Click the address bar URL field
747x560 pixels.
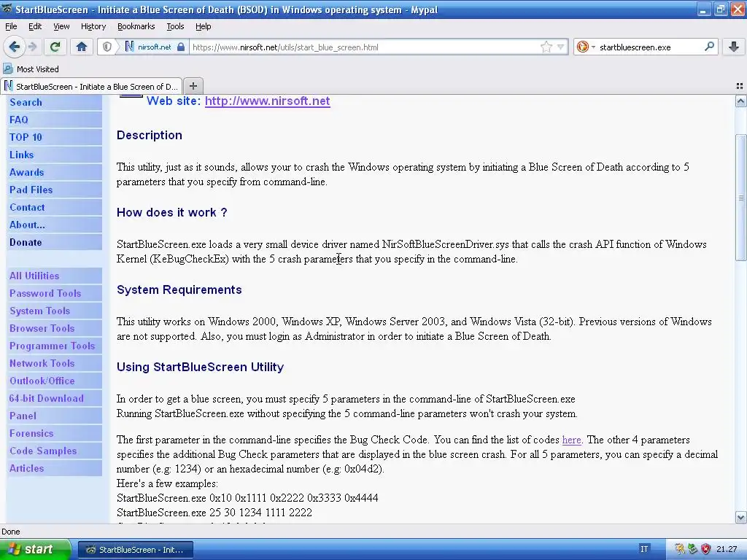pos(365,47)
